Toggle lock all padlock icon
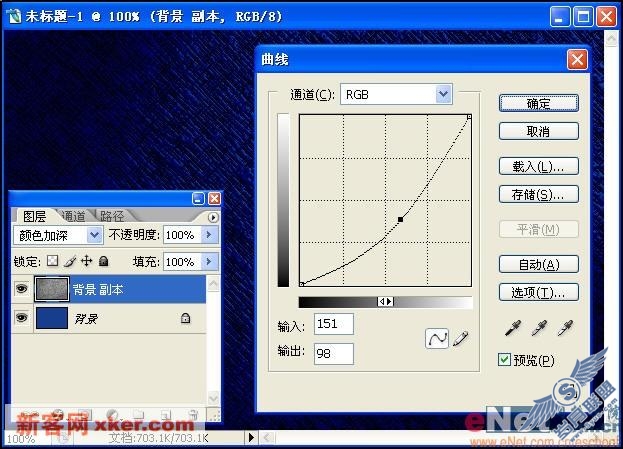 click(x=103, y=261)
